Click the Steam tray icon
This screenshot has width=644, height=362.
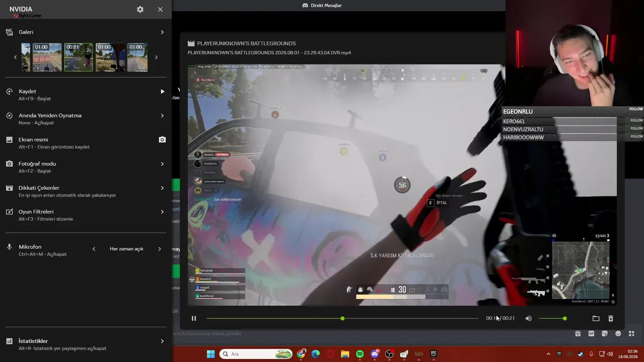[580, 354]
